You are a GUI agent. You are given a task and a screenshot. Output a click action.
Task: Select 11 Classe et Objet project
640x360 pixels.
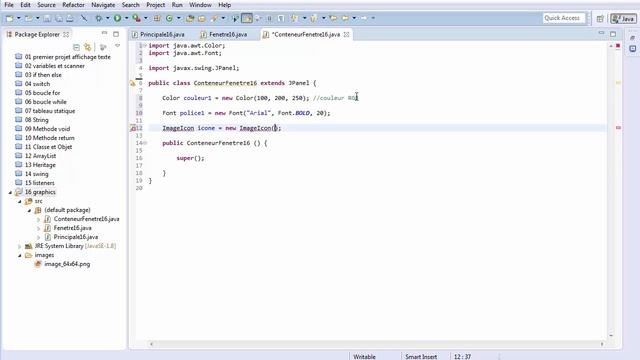click(48, 147)
